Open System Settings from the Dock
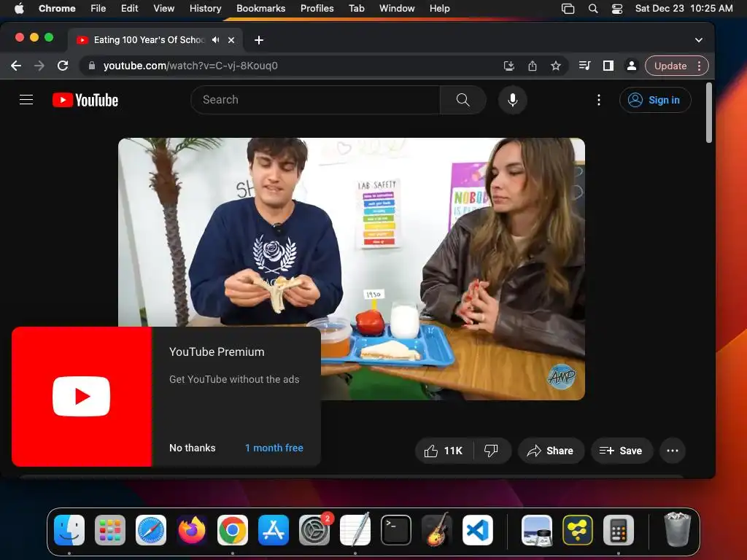 point(314,530)
